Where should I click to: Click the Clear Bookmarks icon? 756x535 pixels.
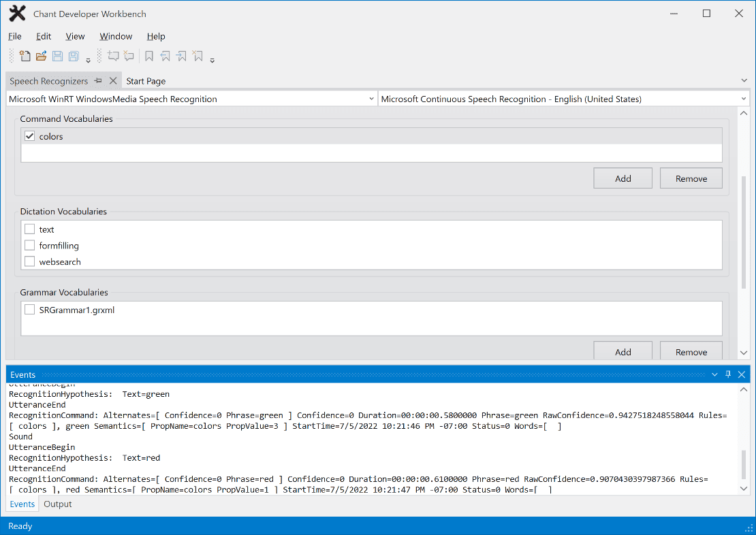pyautogui.click(x=198, y=56)
